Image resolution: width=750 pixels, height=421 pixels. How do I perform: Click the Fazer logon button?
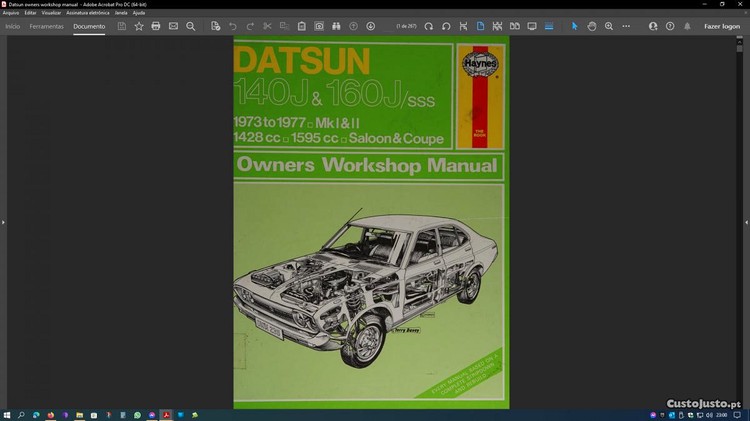(722, 26)
